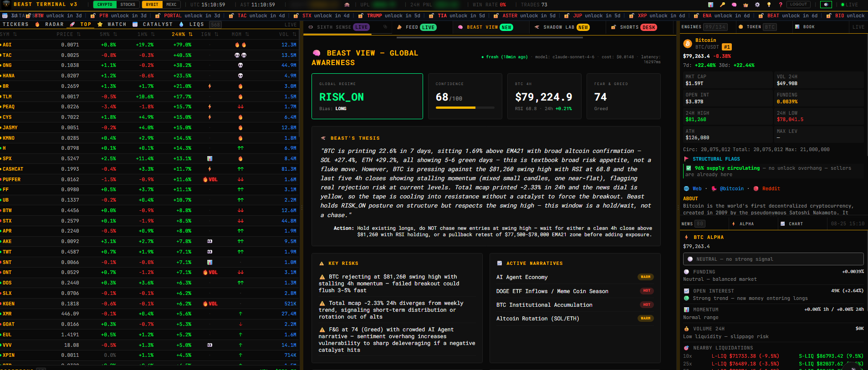Click the Bitcoin coin logo in token panel
Screen dimensions: 868x370
point(688,44)
